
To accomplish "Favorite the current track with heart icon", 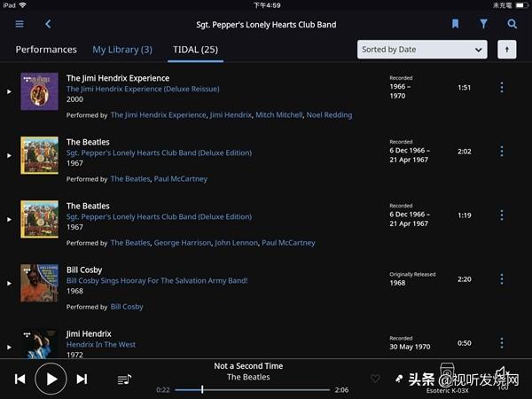I will pos(375,379).
